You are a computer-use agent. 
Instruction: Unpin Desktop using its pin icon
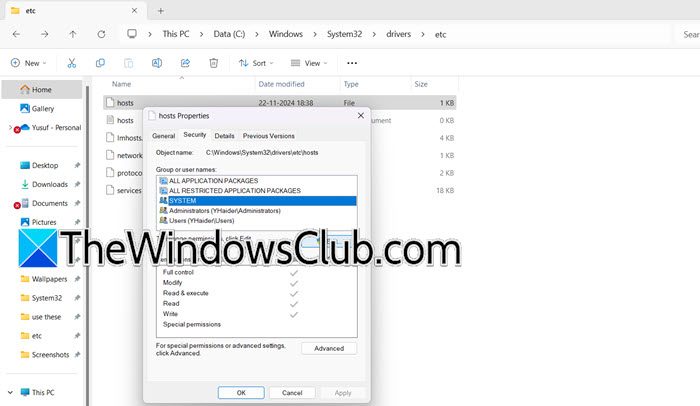coord(77,165)
